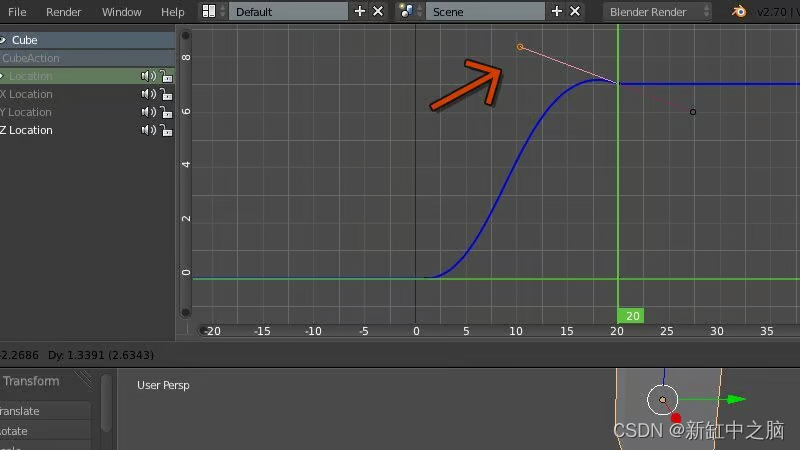
Task: Select the CubeAction channel
Action: (x=87, y=58)
